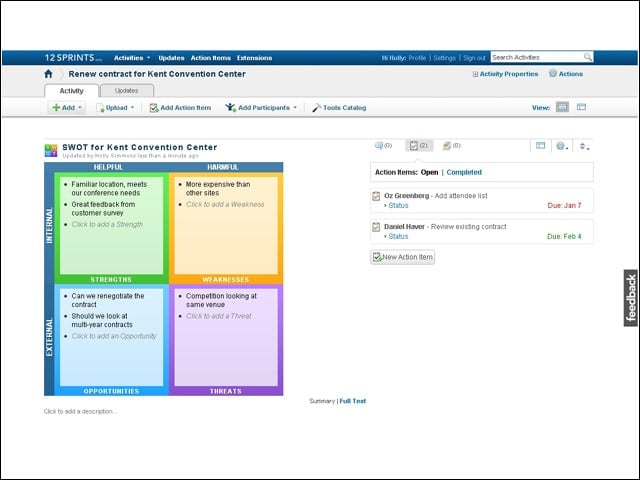Switch to the Updates tab
The image size is (640, 480).
tap(127, 91)
